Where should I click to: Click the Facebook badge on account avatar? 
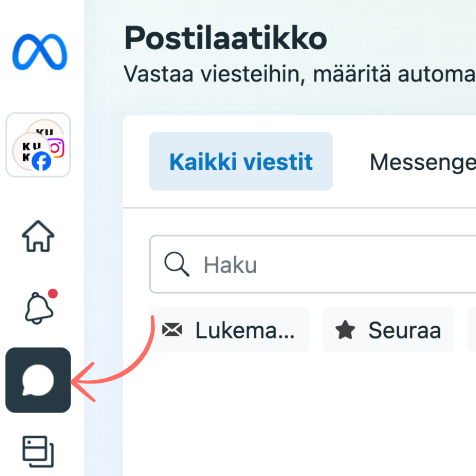coord(42,161)
